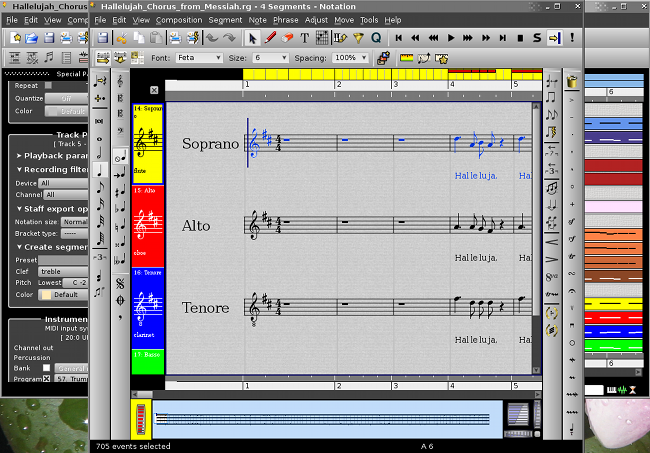Select the Soprano track header
Screen dimensions: 650x453
coord(148,143)
